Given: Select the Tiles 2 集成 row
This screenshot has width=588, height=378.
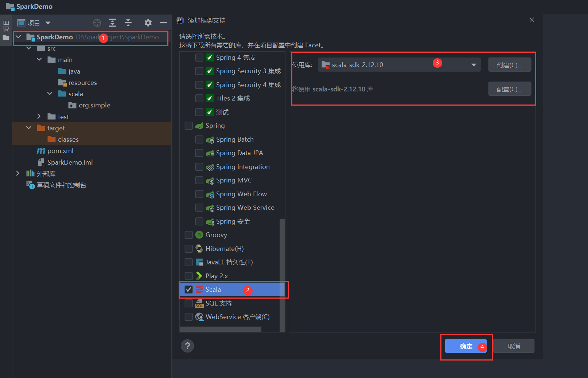Looking at the screenshot, I should point(232,98).
